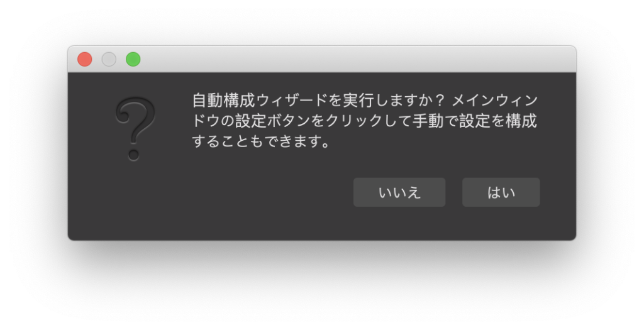Image resolution: width=644 pixels, height=330 pixels.
Task: Maximize the dialog using the green circle
Action: (x=133, y=59)
